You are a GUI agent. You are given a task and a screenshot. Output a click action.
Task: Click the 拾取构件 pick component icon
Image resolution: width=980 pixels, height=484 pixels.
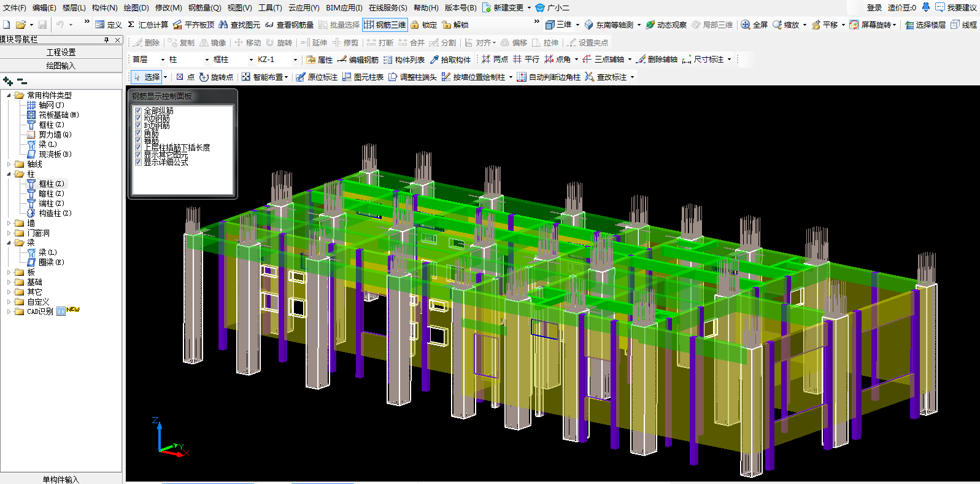[x=434, y=60]
